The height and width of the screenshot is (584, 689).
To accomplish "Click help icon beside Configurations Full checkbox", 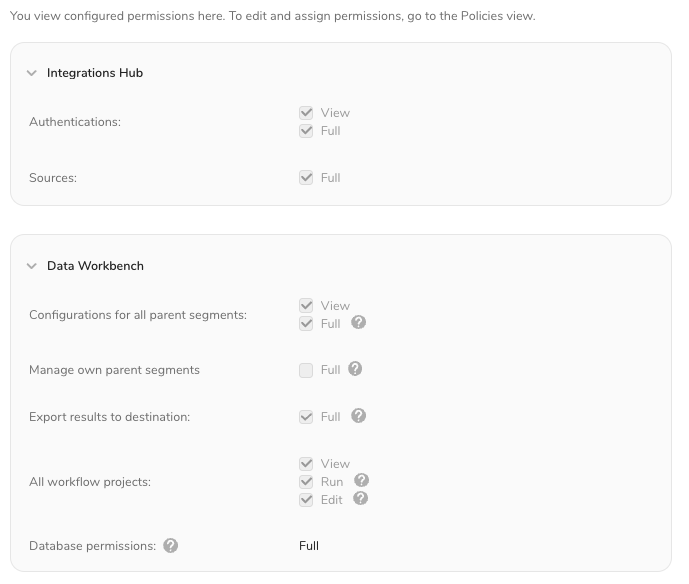I will click(x=358, y=323).
